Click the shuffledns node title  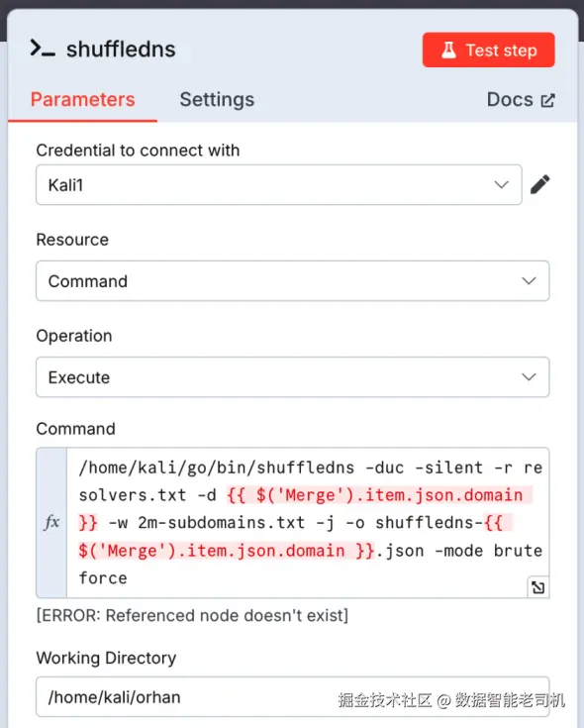point(121,50)
